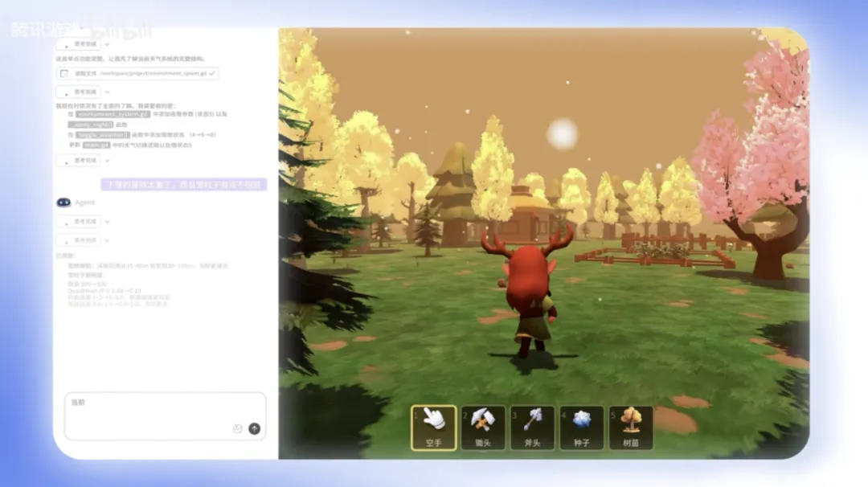Select the 斧头 axe tool slot

coord(532,428)
